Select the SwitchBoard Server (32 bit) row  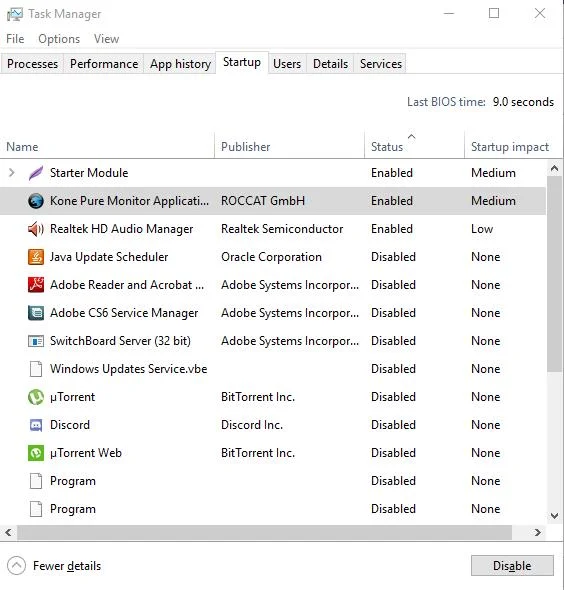point(273,341)
